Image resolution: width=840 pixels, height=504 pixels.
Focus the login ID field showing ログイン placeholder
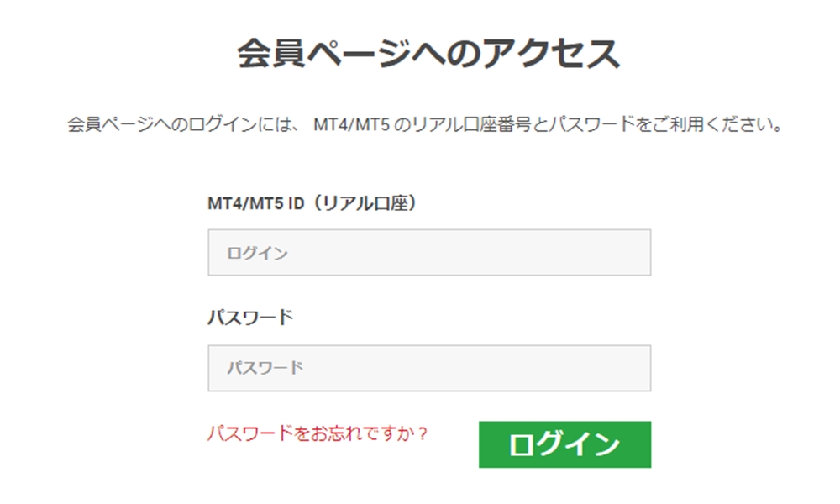point(428,251)
